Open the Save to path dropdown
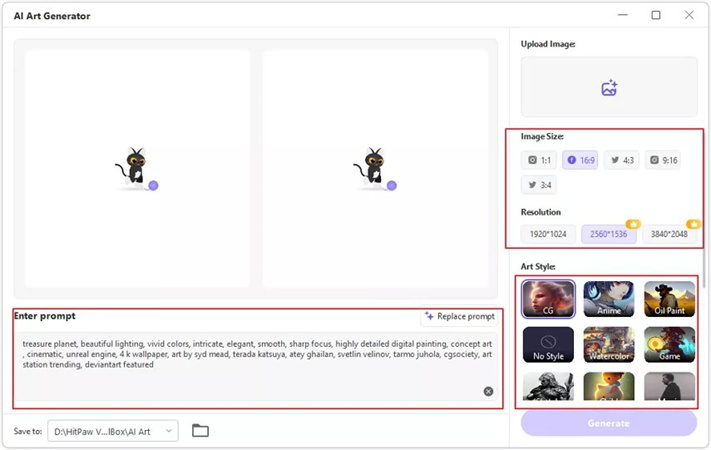Image resolution: width=711 pixels, height=450 pixels. point(113,431)
